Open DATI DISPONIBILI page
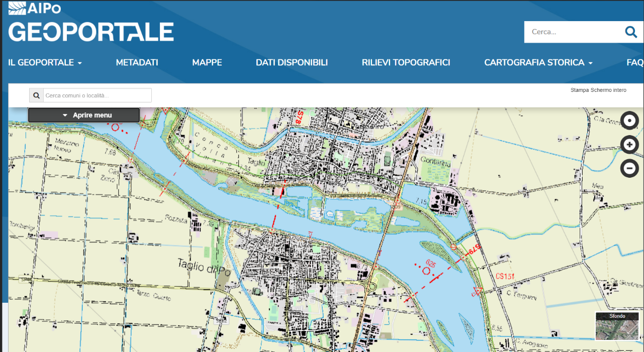Screen dimensions: 644x352 [x=292, y=63]
